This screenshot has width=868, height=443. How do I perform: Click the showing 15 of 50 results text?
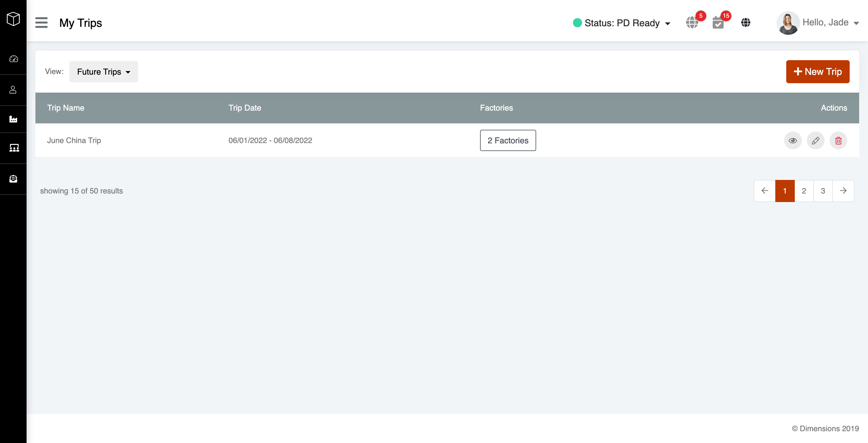[x=81, y=191]
